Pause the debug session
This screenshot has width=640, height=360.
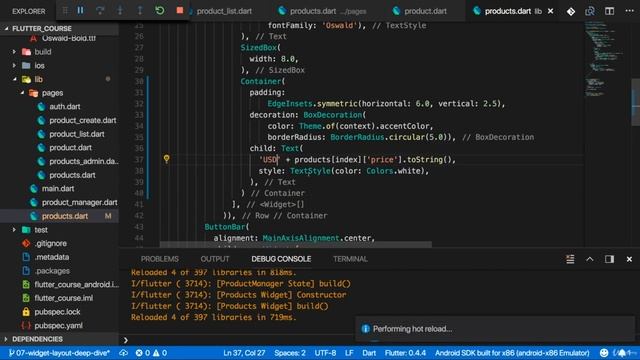point(80,11)
